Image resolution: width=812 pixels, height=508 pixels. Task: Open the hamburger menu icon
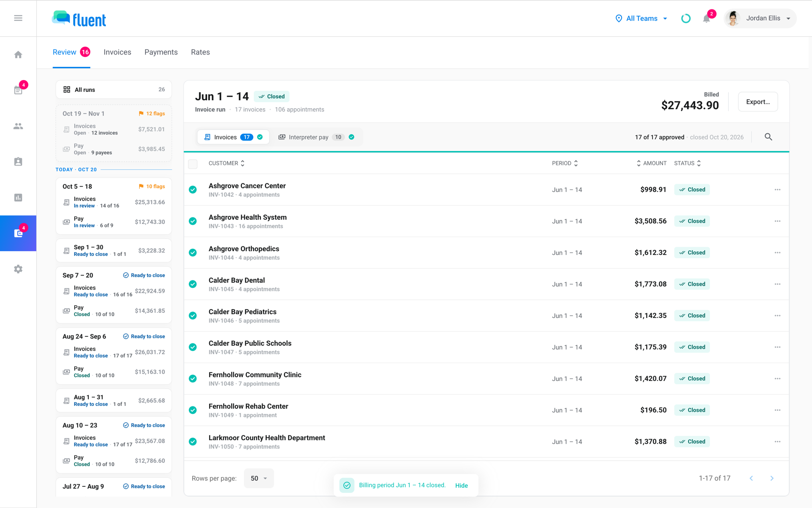18,18
